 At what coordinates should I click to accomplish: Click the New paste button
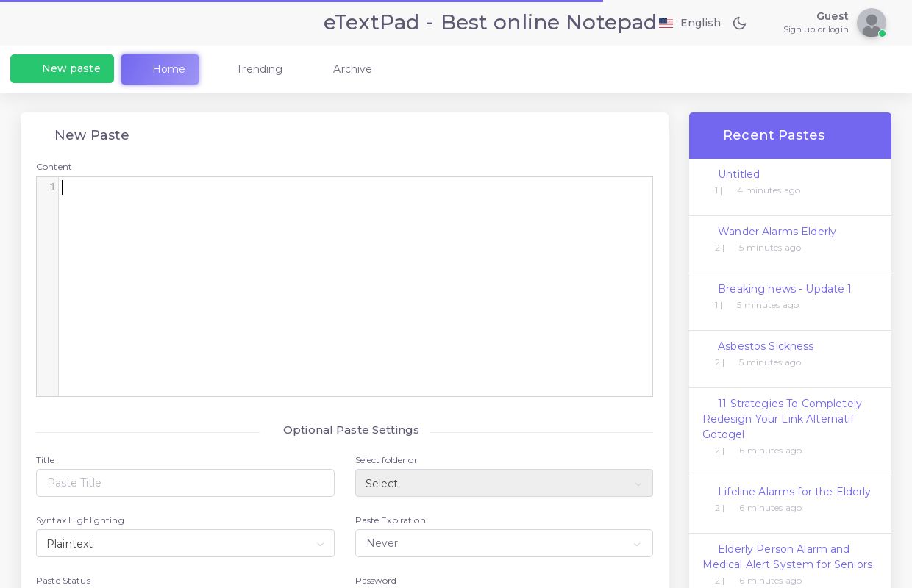point(62,68)
